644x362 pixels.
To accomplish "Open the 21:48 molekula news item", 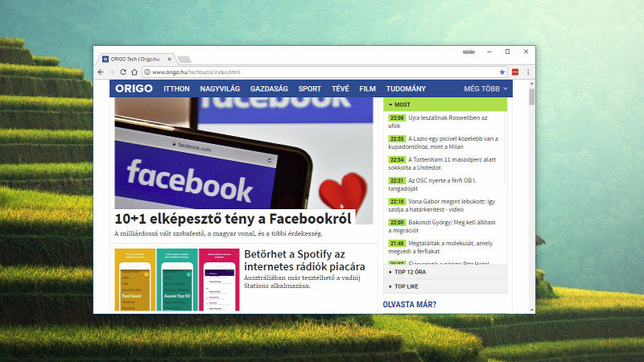I will coord(440,247).
